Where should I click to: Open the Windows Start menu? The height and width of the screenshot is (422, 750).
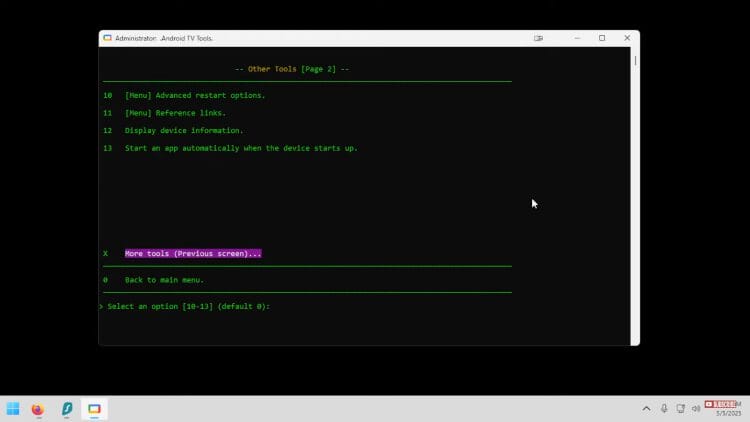pos(13,409)
